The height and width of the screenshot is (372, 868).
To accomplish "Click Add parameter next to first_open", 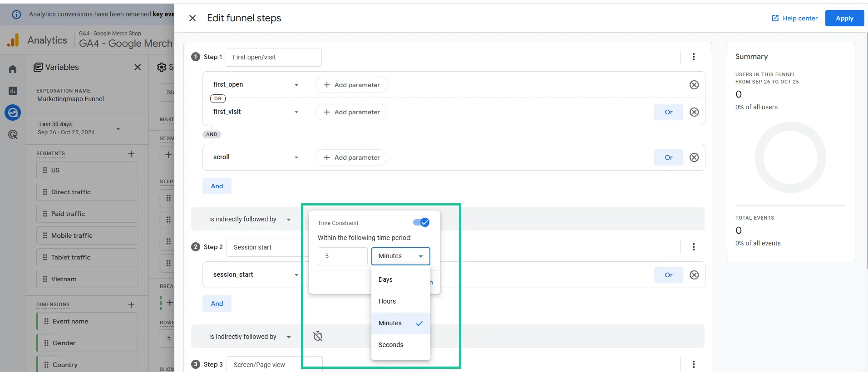I will tap(351, 85).
